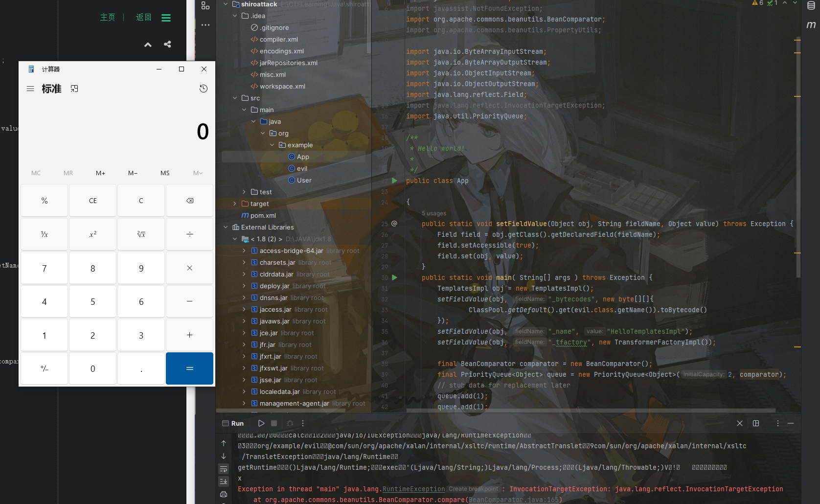Collapse the main folder node
The height and width of the screenshot is (504, 820).
(x=244, y=110)
